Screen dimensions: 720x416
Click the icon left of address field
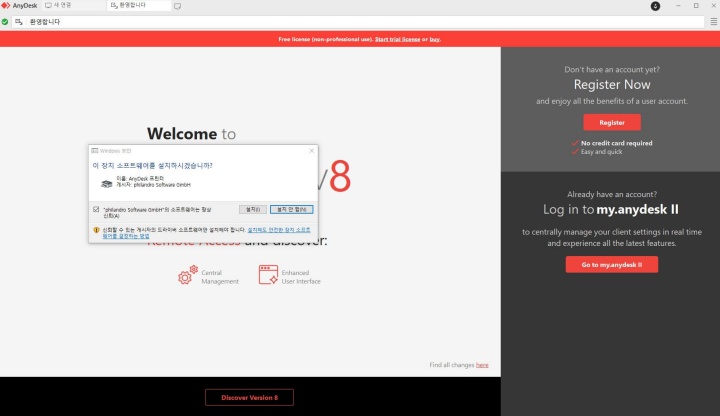point(19,22)
